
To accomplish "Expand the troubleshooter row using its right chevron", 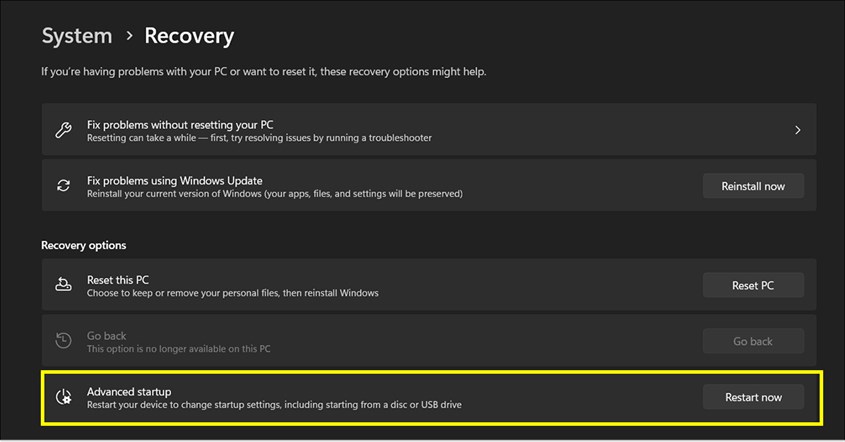I will (797, 130).
